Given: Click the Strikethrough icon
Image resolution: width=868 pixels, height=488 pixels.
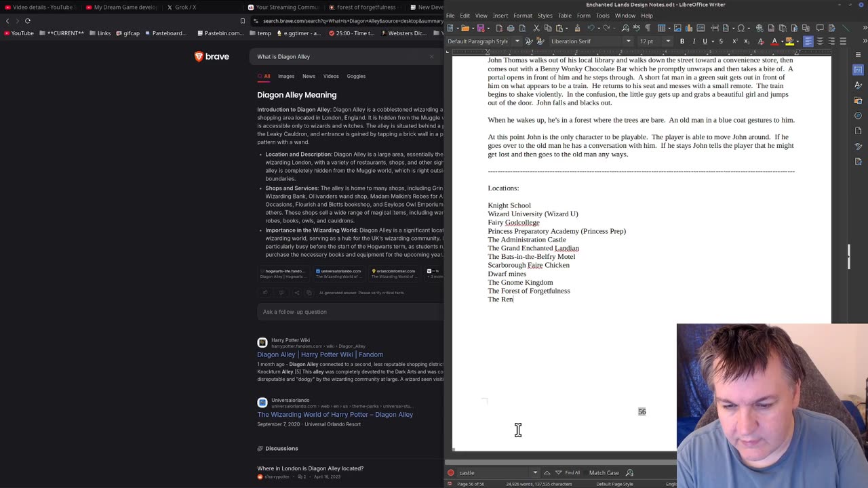Looking at the screenshot, I should pyautogui.click(x=721, y=41).
